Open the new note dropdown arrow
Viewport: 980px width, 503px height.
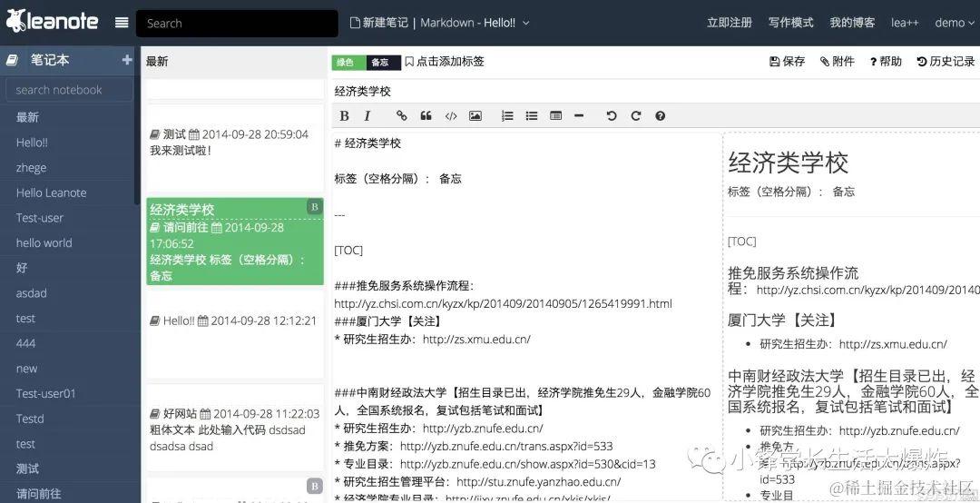pos(525,23)
